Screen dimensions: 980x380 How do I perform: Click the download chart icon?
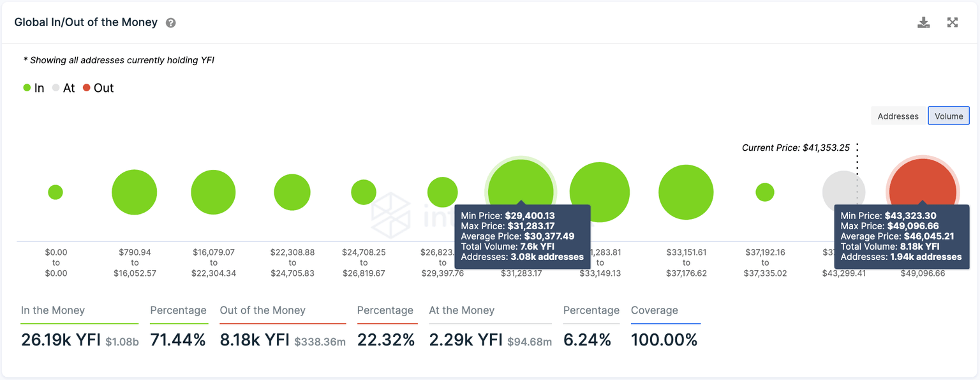[x=923, y=22]
